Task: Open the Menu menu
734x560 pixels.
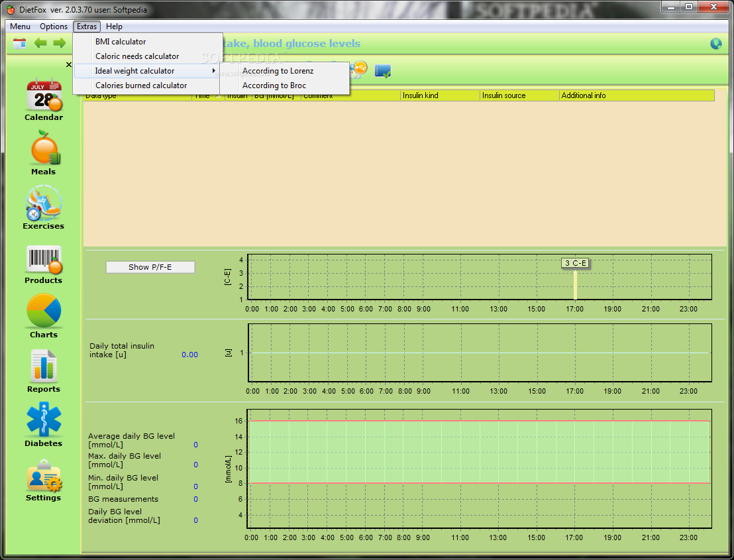Action: pyautogui.click(x=20, y=27)
